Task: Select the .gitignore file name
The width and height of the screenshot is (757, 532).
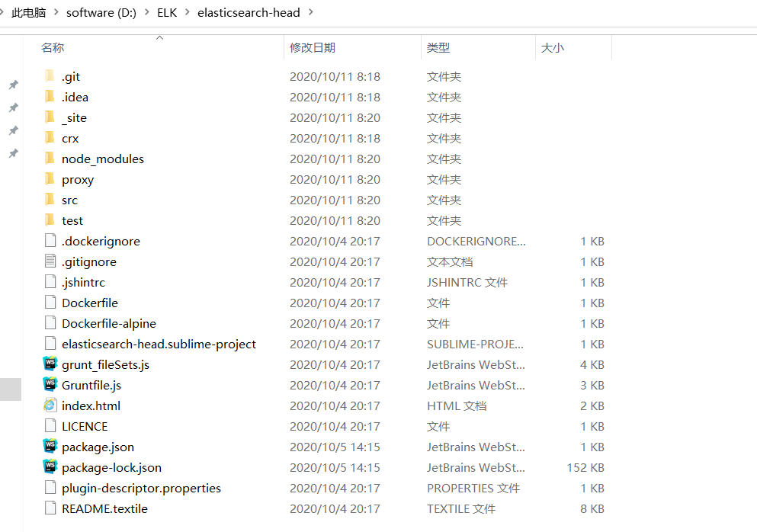Action: tap(89, 261)
